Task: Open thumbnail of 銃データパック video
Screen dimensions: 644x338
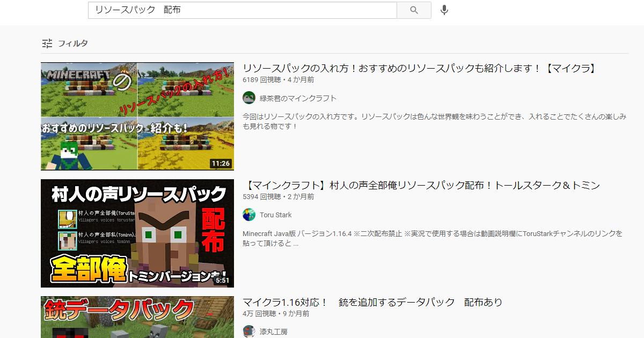Action: click(x=137, y=317)
